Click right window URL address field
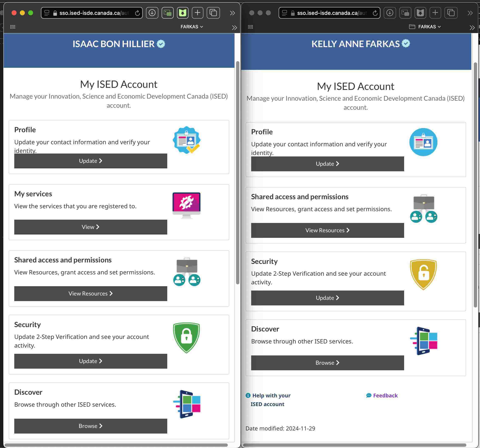The width and height of the screenshot is (480, 448). [329, 13]
